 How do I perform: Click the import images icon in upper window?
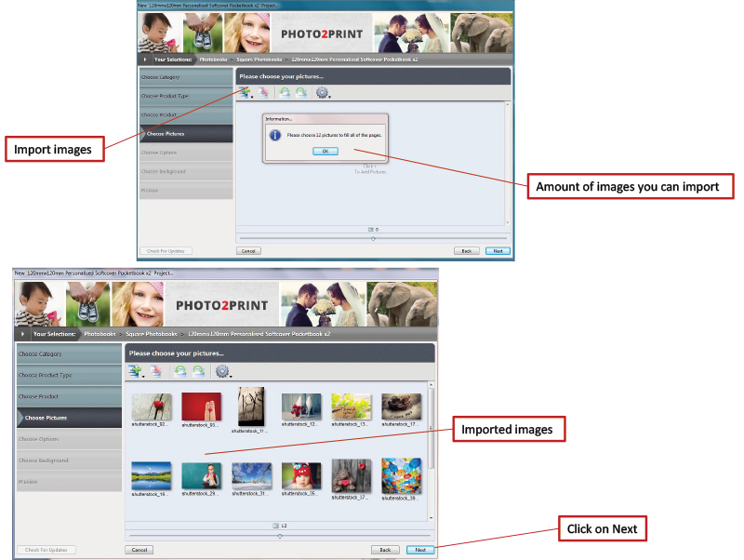(244, 92)
